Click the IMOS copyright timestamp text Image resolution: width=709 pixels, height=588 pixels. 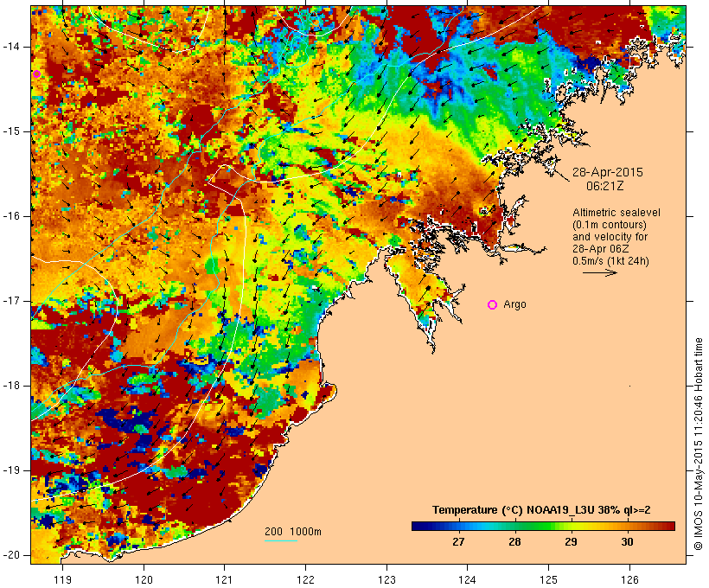699,444
